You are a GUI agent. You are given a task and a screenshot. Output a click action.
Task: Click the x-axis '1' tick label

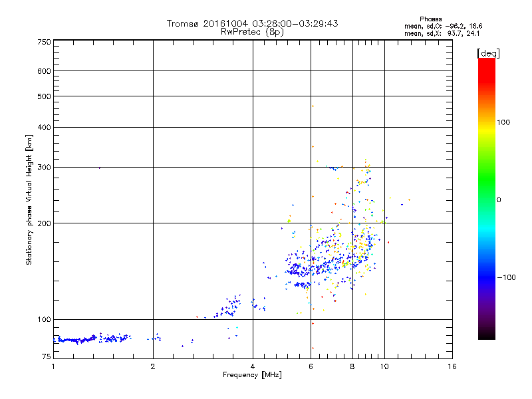tap(53, 366)
